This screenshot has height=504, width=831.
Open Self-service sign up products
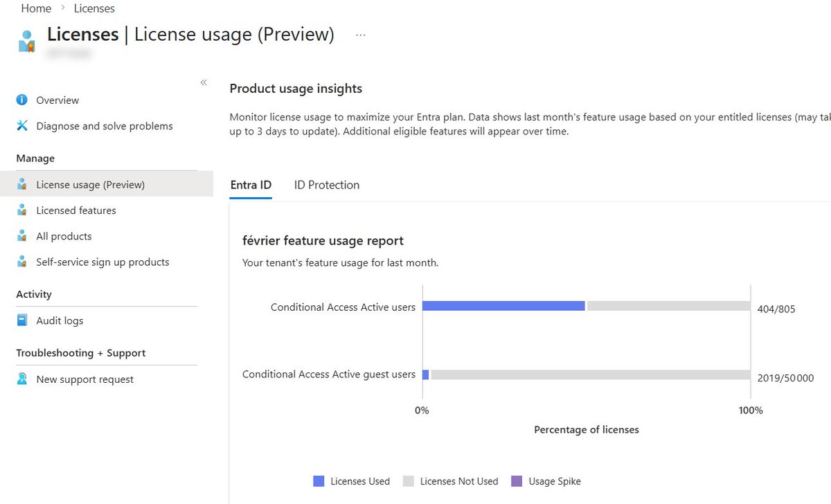102,262
